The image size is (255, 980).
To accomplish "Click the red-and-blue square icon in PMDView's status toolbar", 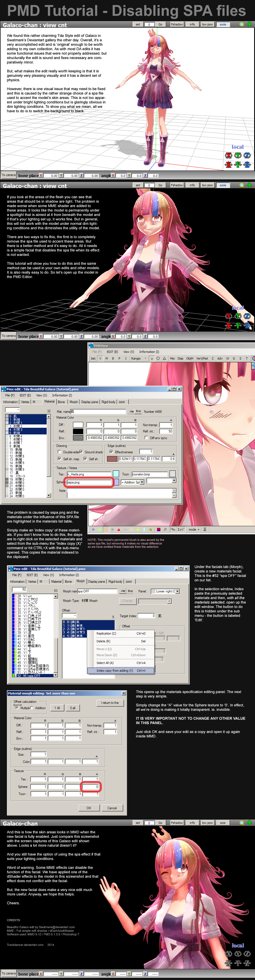I will click(159, 529).
